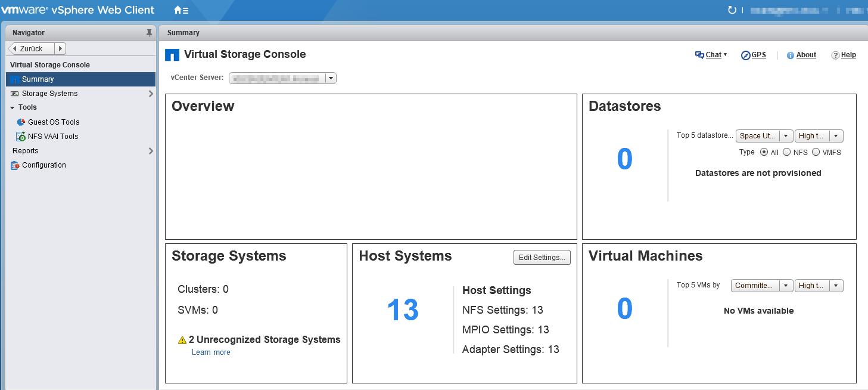Viewport: 868px width, 390px height.
Task: Pin the Navigator panel with pushpin icon
Action: (149, 33)
